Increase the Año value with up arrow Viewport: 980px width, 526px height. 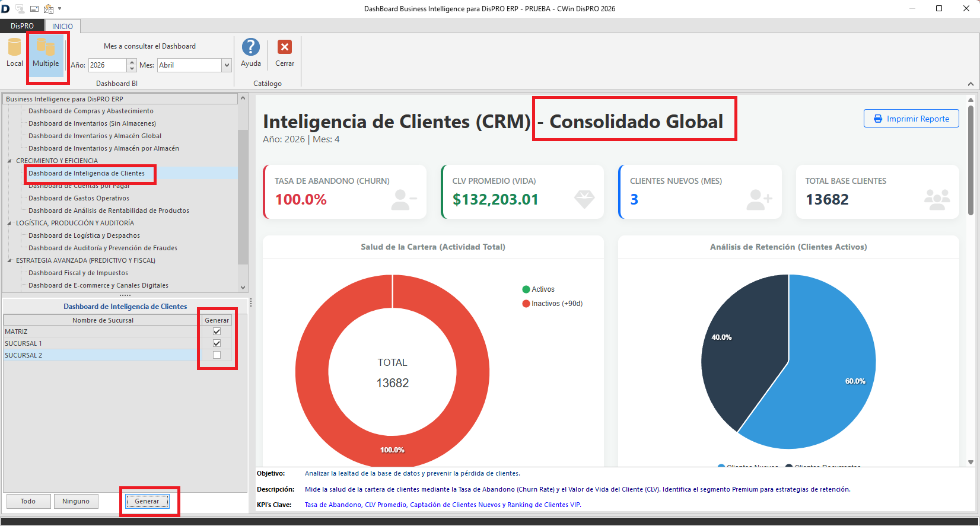[x=132, y=62]
